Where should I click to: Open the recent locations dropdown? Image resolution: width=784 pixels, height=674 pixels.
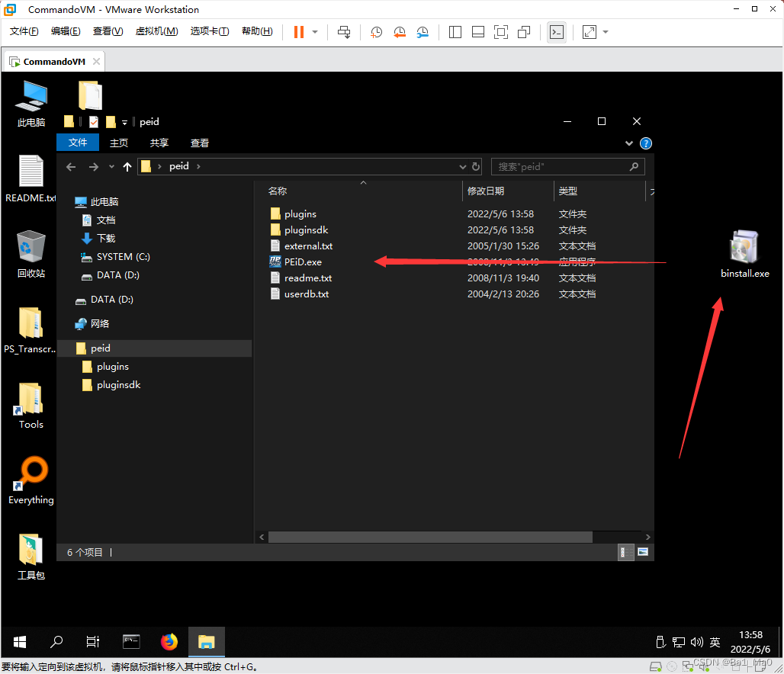point(111,166)
